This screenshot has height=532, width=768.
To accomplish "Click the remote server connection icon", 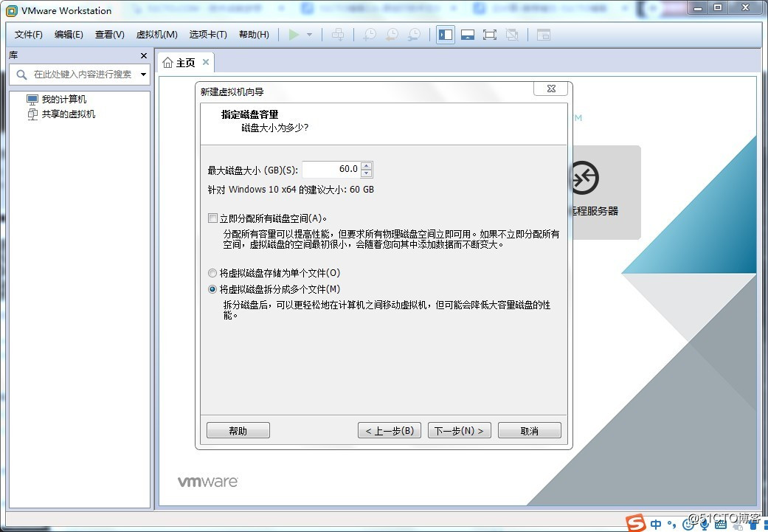I will 585,177.
